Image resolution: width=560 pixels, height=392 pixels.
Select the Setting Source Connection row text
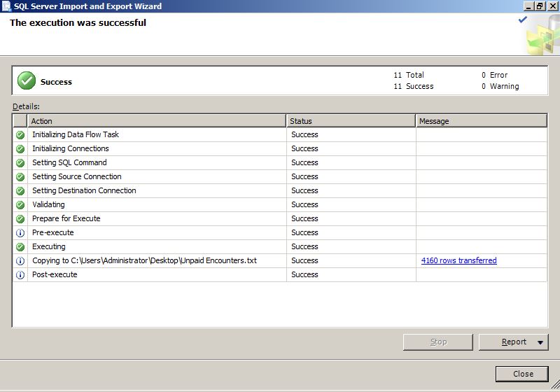[77, 176]
